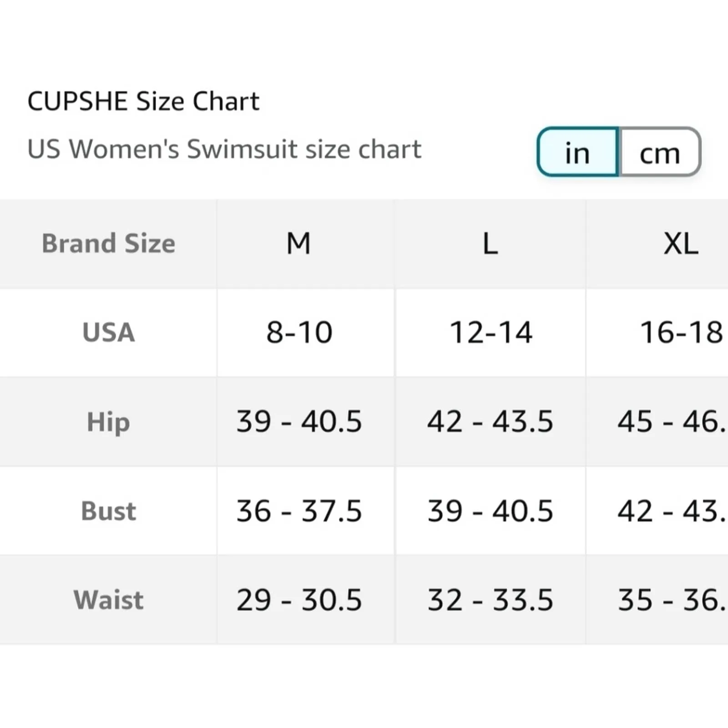Select the L brand size column header
728x728 pixels.
coord(490,243)
